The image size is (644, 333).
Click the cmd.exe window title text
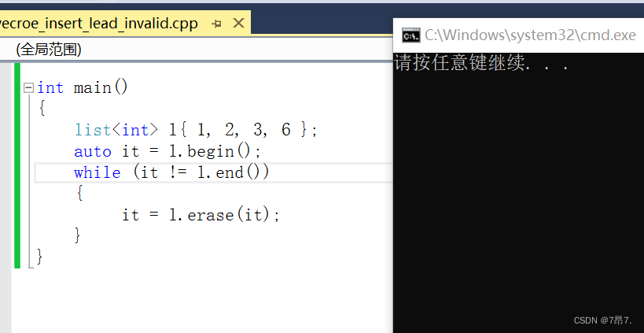coord(530,35)
